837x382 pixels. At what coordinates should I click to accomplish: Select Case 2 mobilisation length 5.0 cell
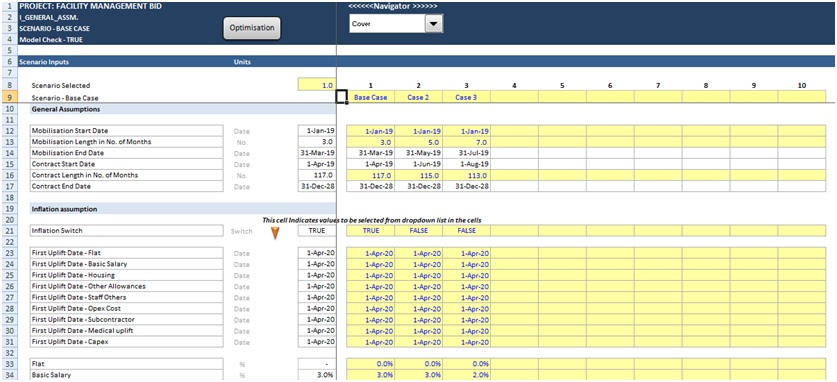click(x=418, y=142)
